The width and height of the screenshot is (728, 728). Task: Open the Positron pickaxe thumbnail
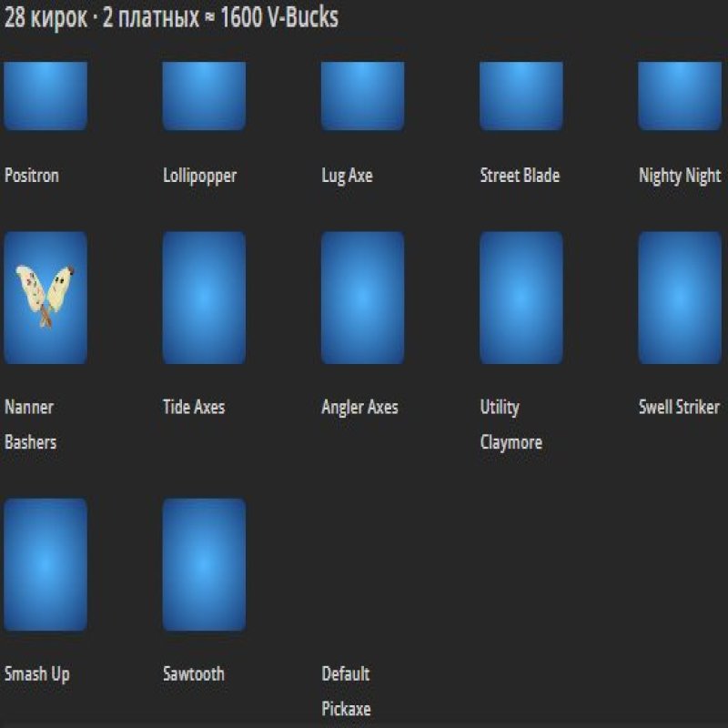coord(45,96)
